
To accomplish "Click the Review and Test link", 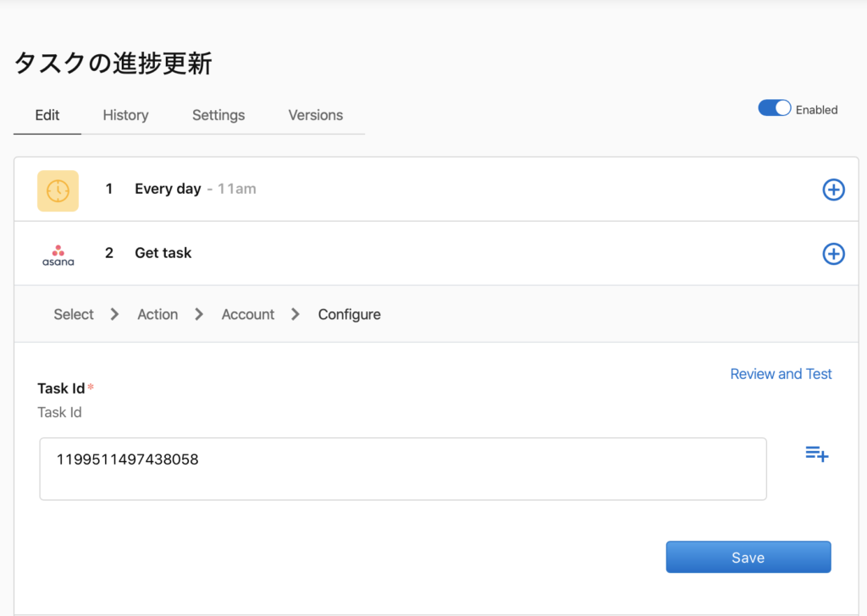I will pos(781,374).
